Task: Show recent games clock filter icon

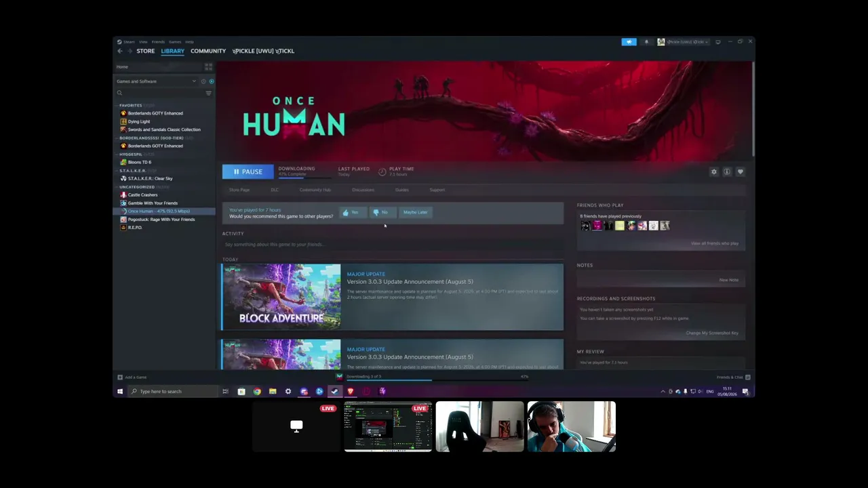Action: pos(203,81)
